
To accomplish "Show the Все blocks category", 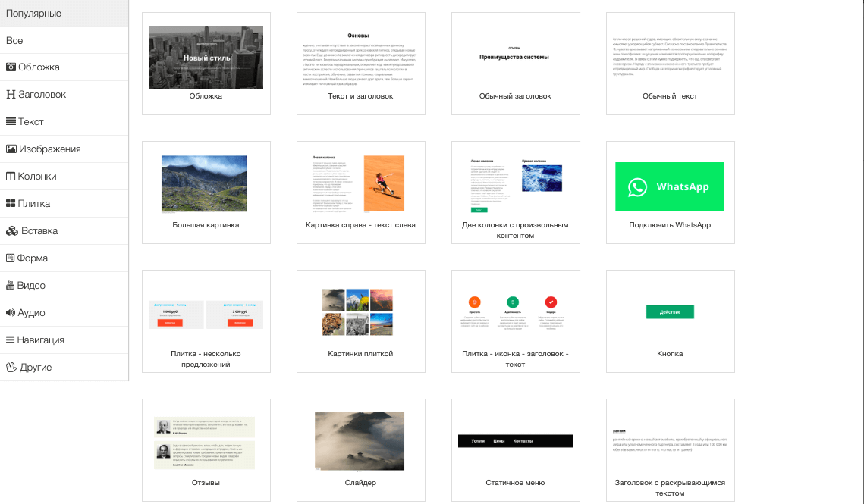I will click(x=64, y=40).
